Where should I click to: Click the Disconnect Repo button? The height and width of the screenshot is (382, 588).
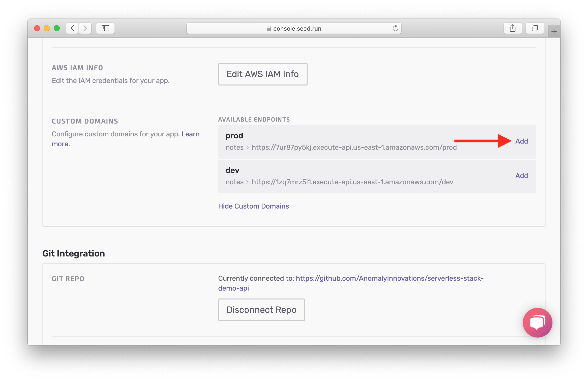261,310
